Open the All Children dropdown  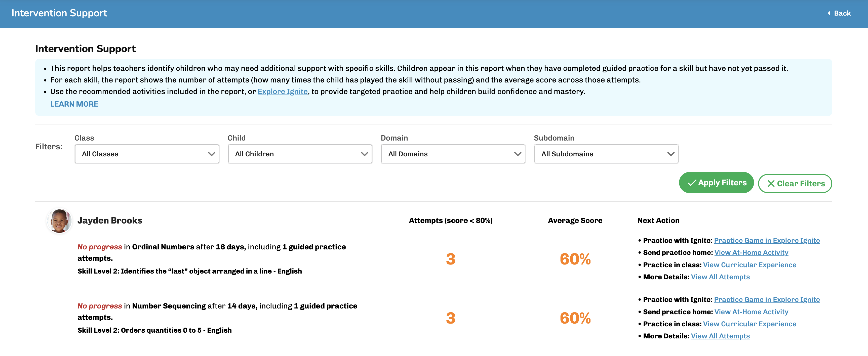[x=300, y=154]
